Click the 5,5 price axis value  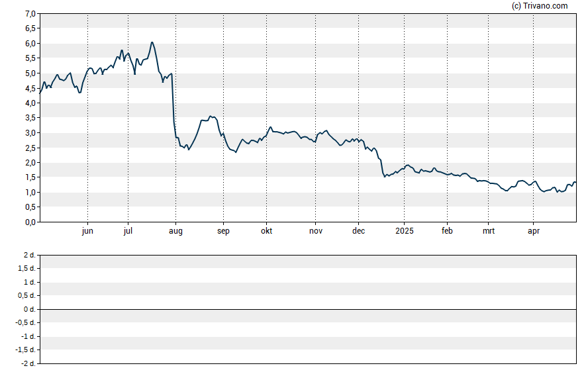pos(30,58)
